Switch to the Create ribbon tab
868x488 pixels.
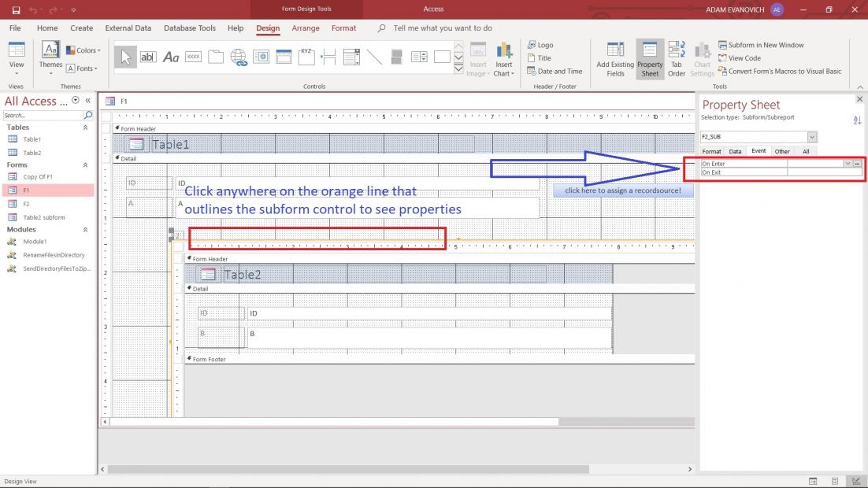coord(81,28)
